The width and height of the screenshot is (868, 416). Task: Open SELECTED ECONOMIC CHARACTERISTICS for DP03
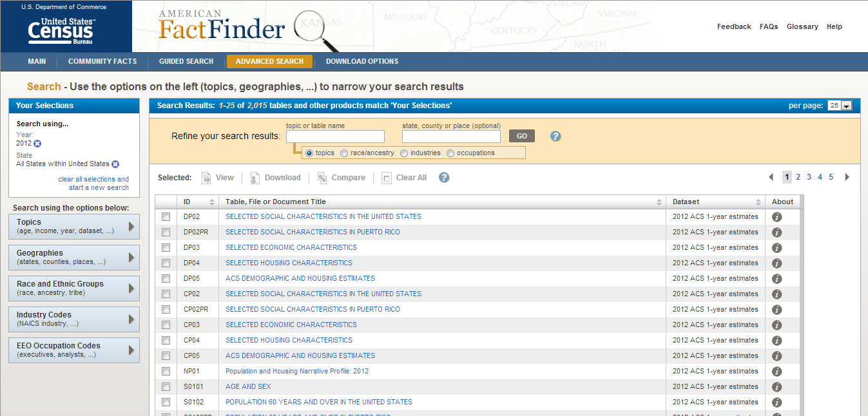291,248
